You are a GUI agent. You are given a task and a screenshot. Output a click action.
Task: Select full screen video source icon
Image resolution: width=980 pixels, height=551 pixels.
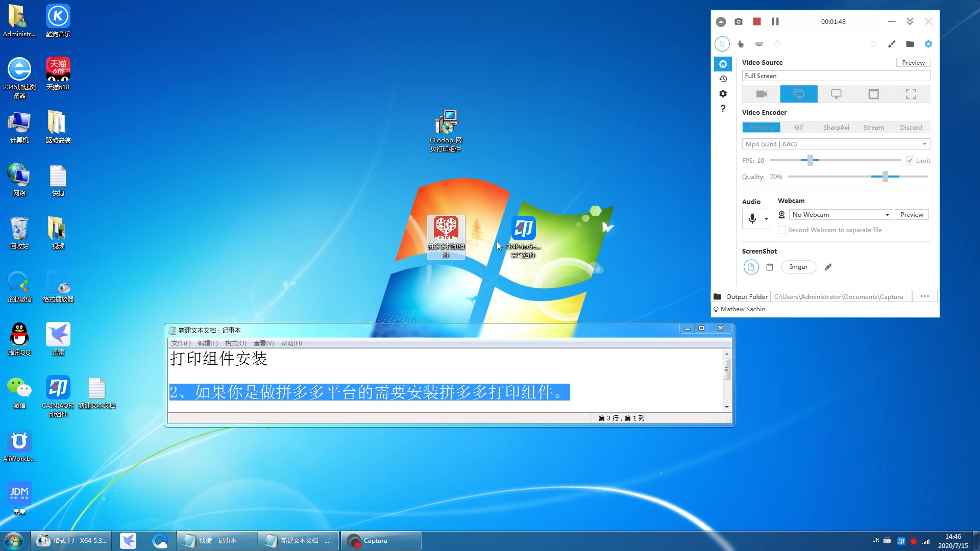click(x=799, y=94)
